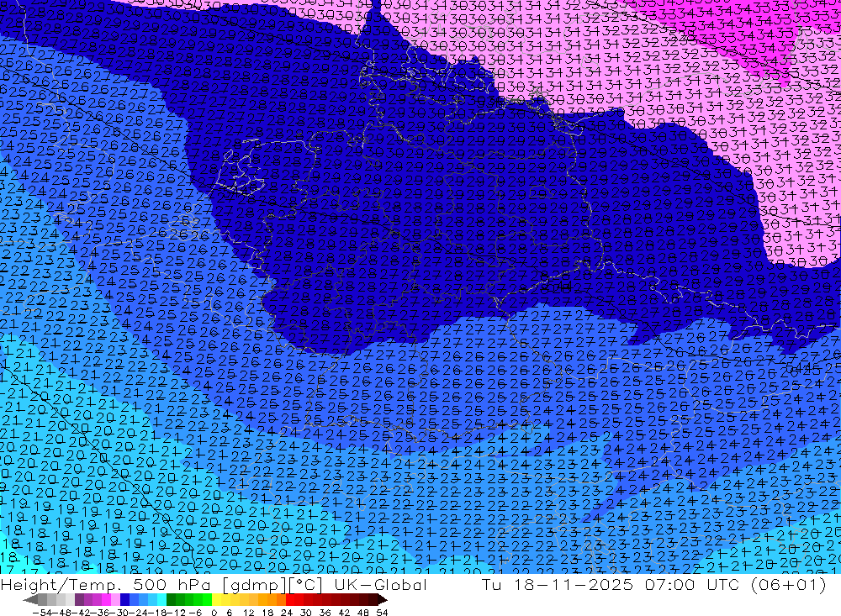Click the legend value label '0'

[214, 613]
